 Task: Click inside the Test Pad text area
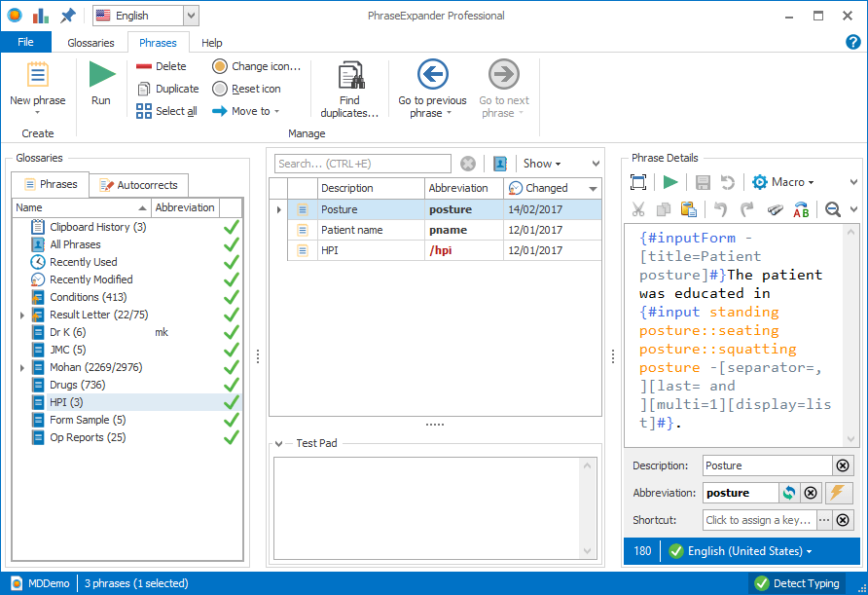(x=427, y=508)
